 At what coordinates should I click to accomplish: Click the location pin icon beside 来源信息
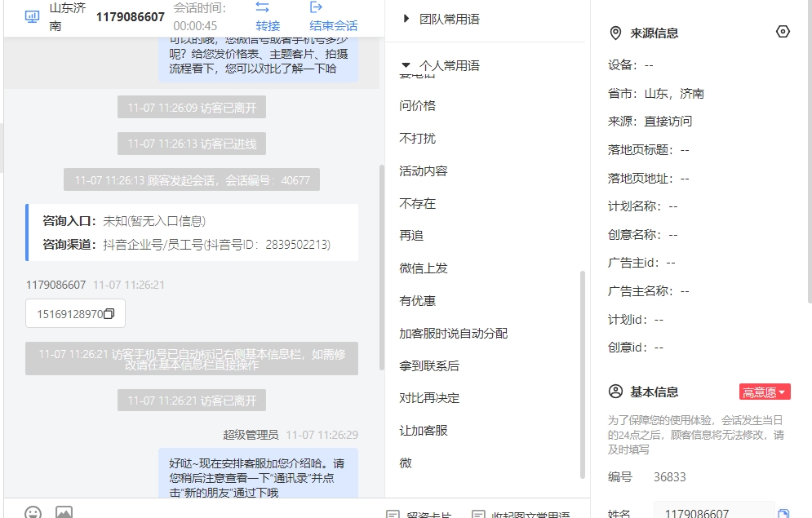click(615, 33)
